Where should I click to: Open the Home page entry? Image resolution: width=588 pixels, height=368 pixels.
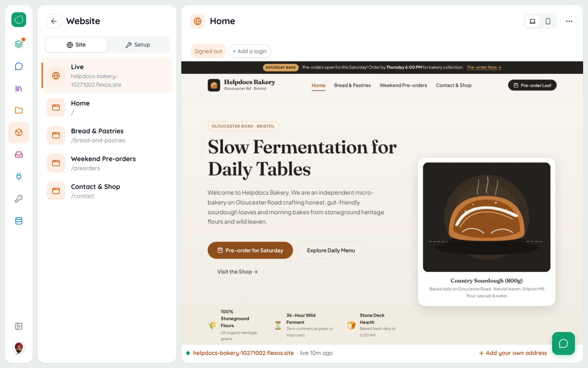point(107,107)
